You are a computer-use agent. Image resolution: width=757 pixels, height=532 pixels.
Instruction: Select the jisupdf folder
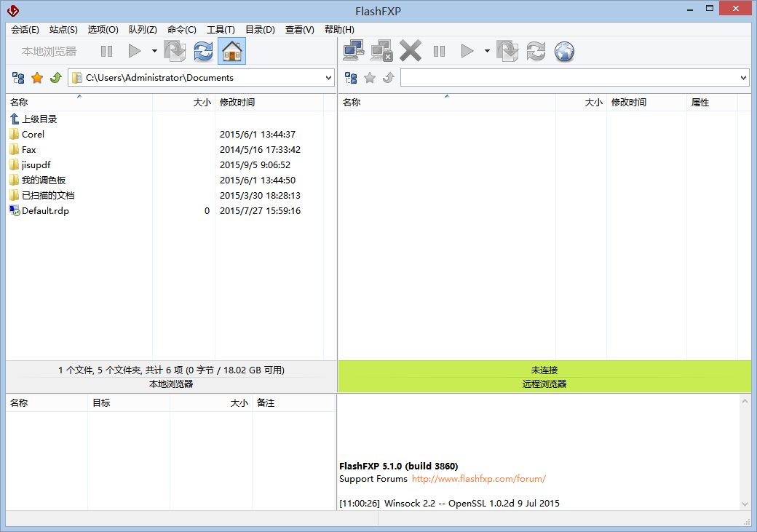36,165
